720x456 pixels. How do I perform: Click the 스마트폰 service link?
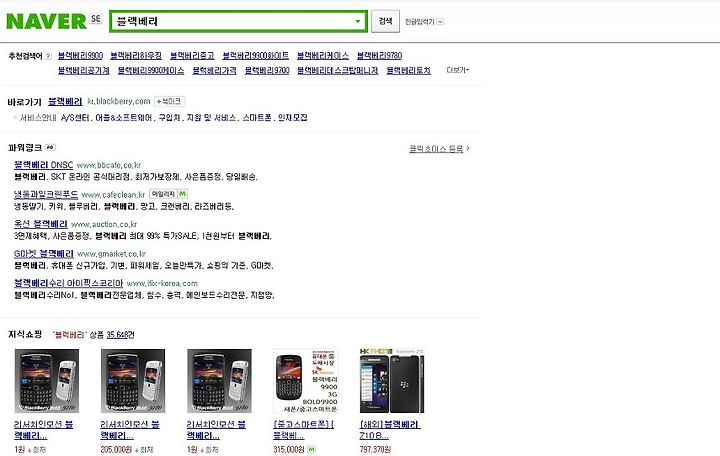[x=257, y=118]
